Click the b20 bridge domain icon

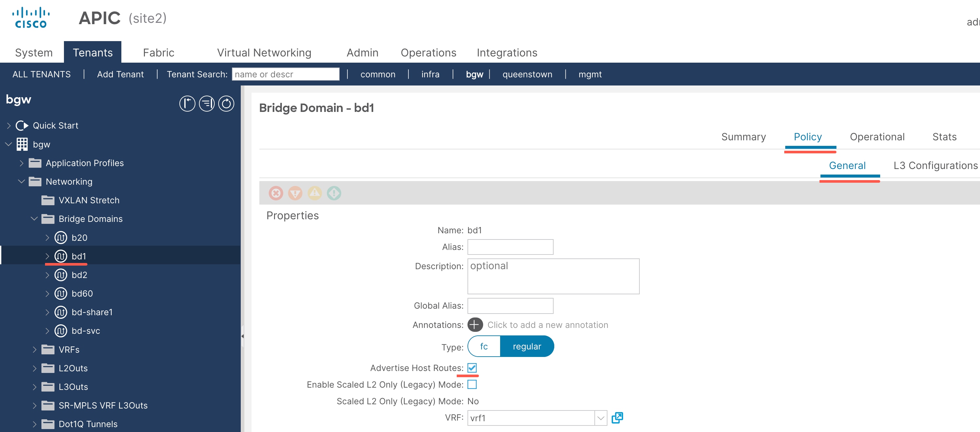click(61, 238)
